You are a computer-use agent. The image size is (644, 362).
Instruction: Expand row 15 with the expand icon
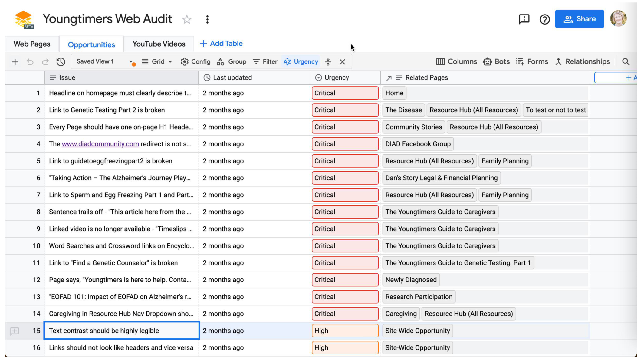coord(15,331)
